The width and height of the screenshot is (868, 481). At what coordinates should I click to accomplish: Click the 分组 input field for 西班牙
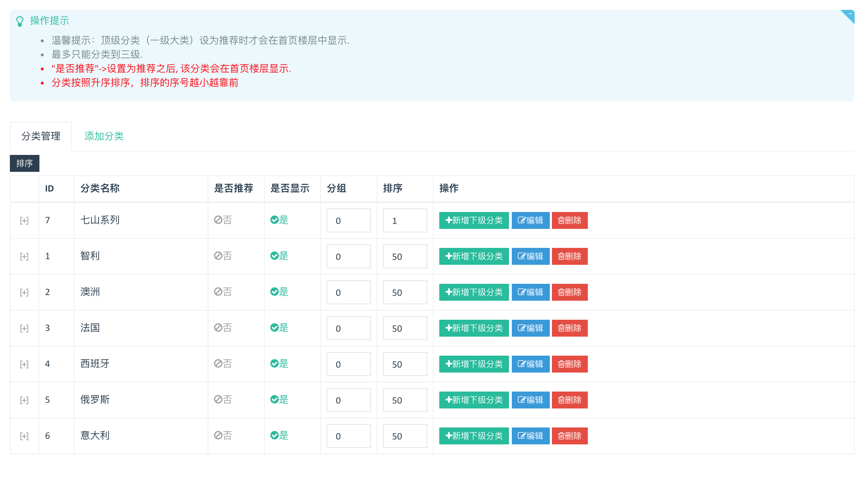pos(348,364)
